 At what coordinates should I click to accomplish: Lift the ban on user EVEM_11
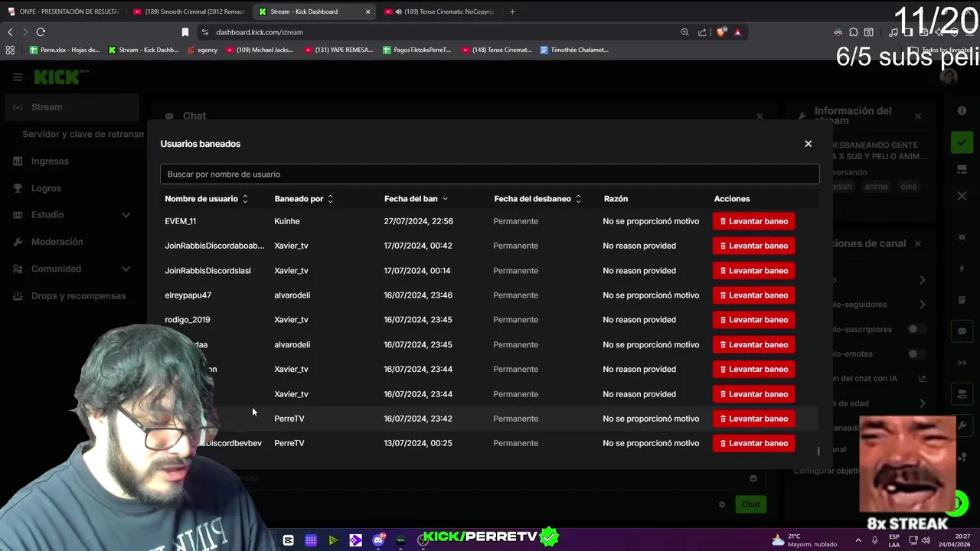tap(754, 221)
